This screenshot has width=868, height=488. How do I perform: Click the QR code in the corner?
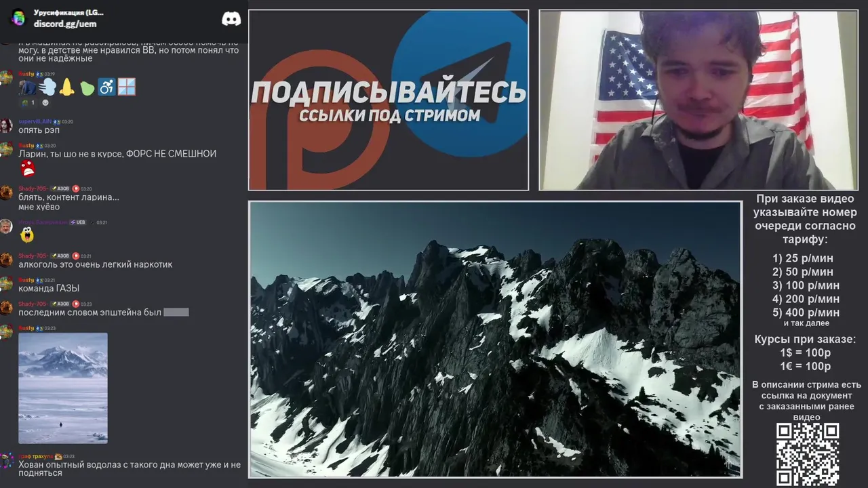click(x=808, y=455)
